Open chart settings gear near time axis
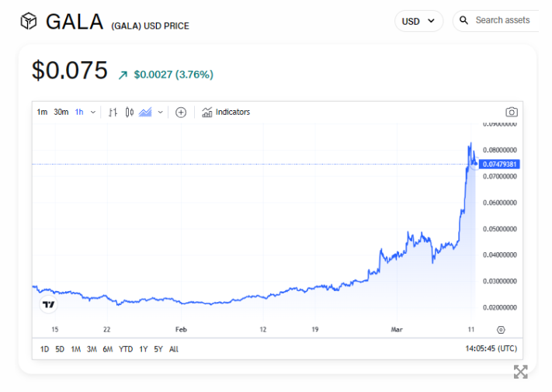The width and height of the screenshot is (552, 392). pos(501,330)
